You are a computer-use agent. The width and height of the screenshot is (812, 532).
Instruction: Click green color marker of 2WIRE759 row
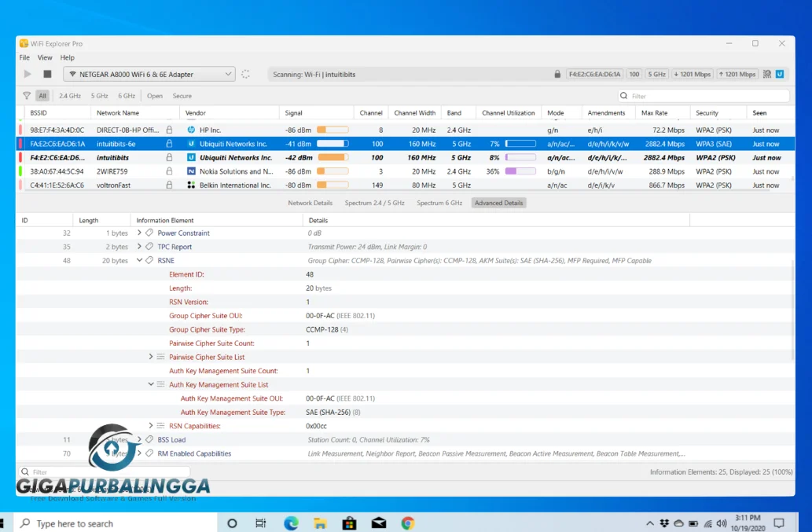(x=20, y=171)
